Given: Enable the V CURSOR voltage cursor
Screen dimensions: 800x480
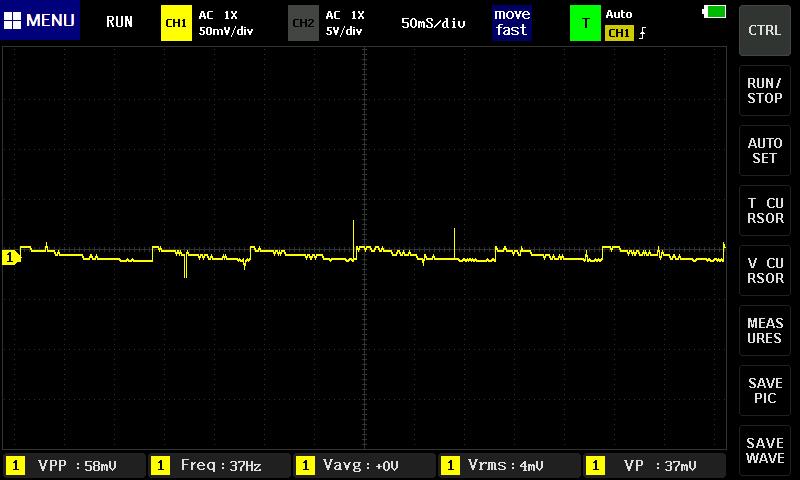Looking at the screenshot, I should pos(764,270).
